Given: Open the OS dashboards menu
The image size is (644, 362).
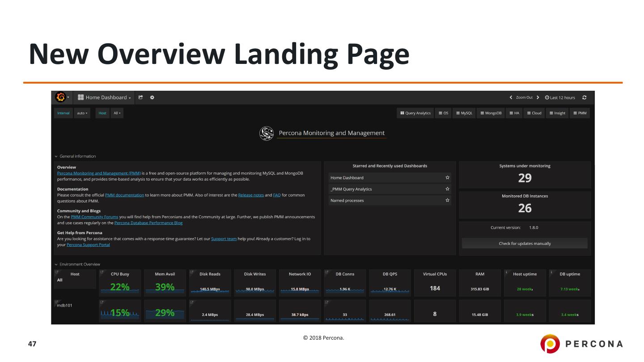Looking at the screenshot, I should pyautogui.click(x=443, y=113).
